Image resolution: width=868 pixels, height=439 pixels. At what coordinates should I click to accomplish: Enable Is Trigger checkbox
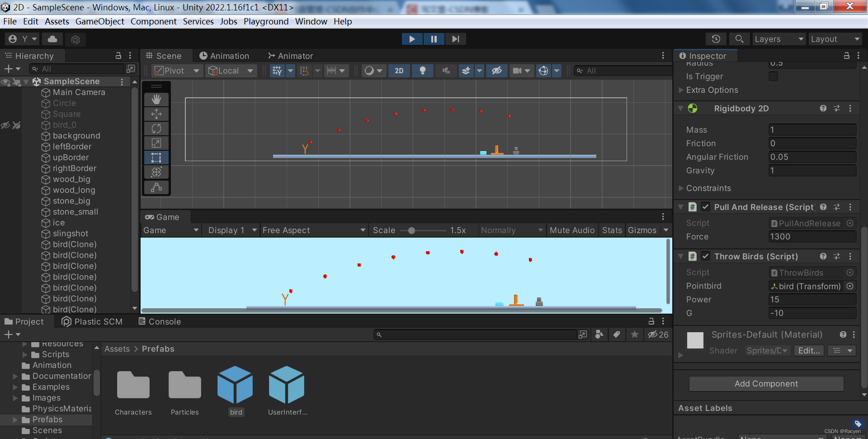tap(774, 76)
